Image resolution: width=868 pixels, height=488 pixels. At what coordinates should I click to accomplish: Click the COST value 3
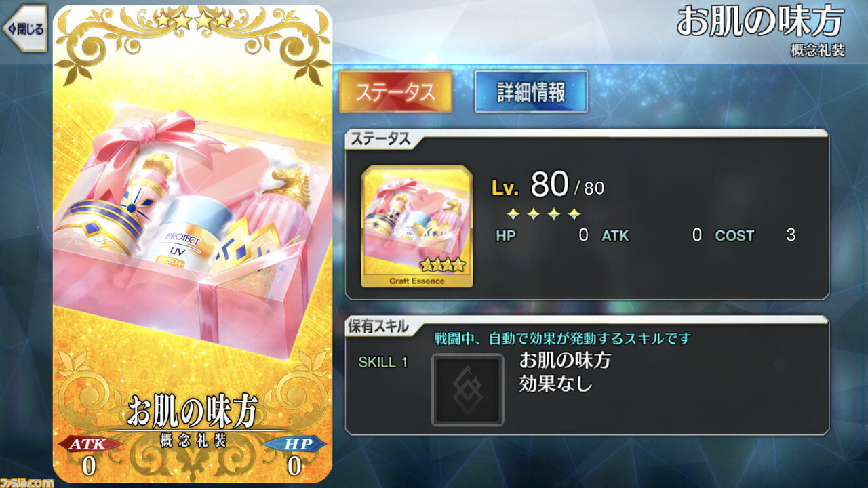pos(791,236)
